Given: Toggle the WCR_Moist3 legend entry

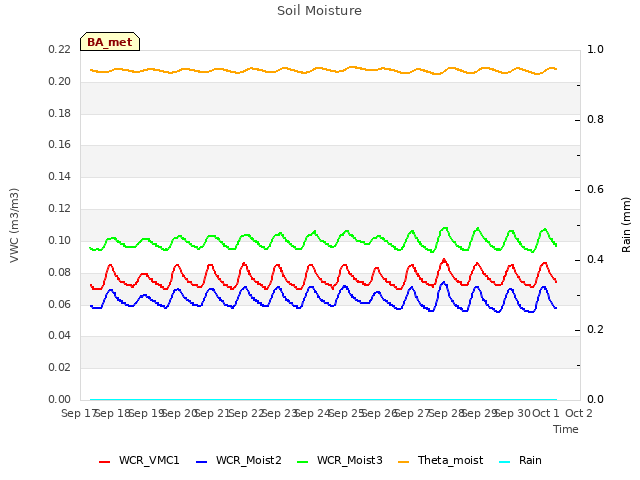Looking at the screenshot, I should click(340, 461).
